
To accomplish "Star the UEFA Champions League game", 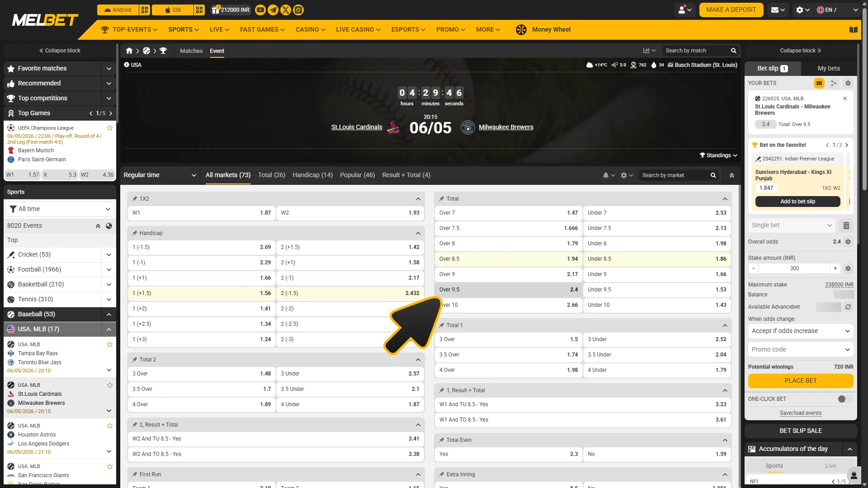I will pos(110,128).
